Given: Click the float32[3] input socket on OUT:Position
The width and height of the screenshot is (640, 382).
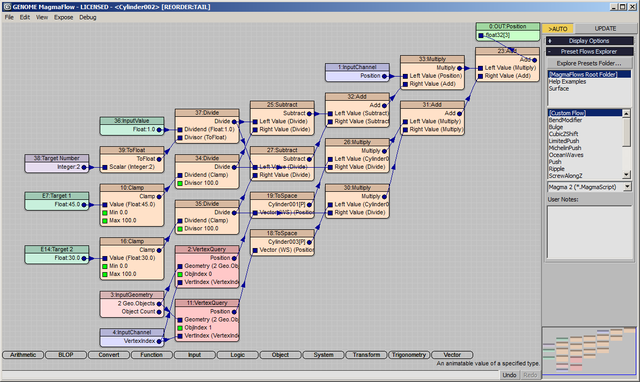Looking at the screenshot, I should (x=481, y=36).
